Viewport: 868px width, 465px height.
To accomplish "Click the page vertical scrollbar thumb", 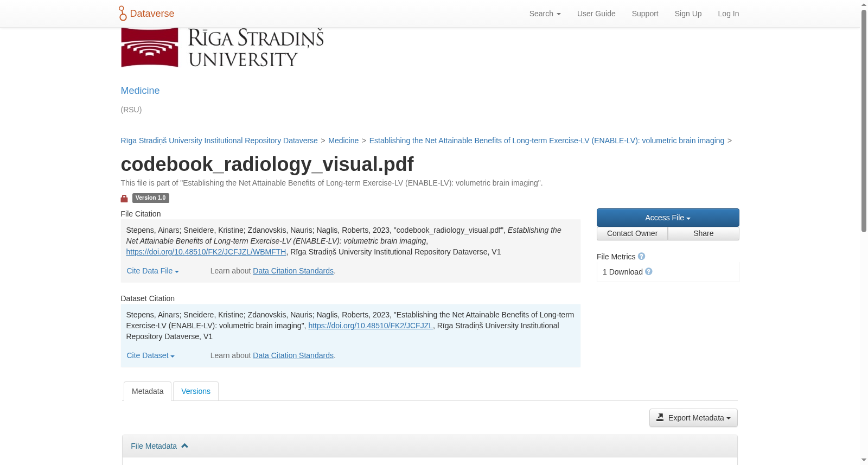I will click(864, 120).
